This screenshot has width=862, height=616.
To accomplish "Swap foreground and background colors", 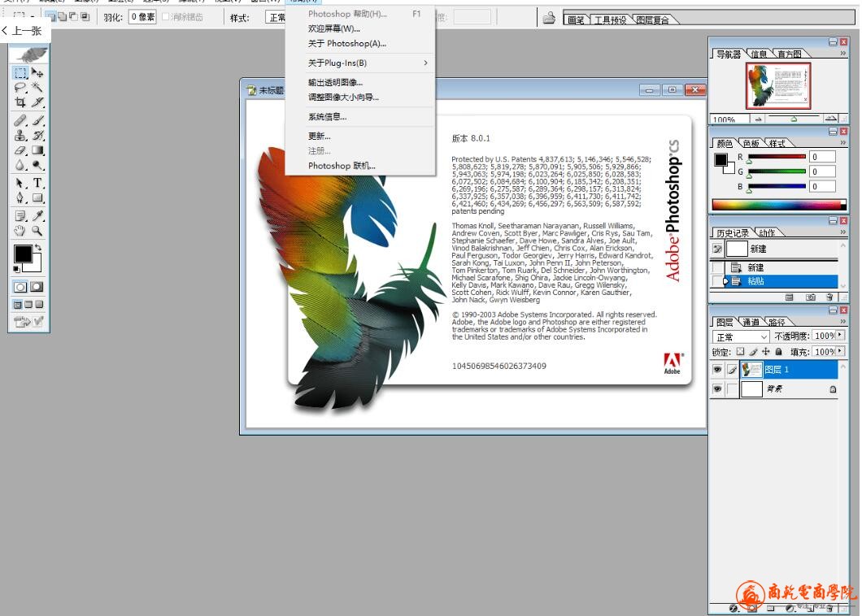I will coord(38,248).
